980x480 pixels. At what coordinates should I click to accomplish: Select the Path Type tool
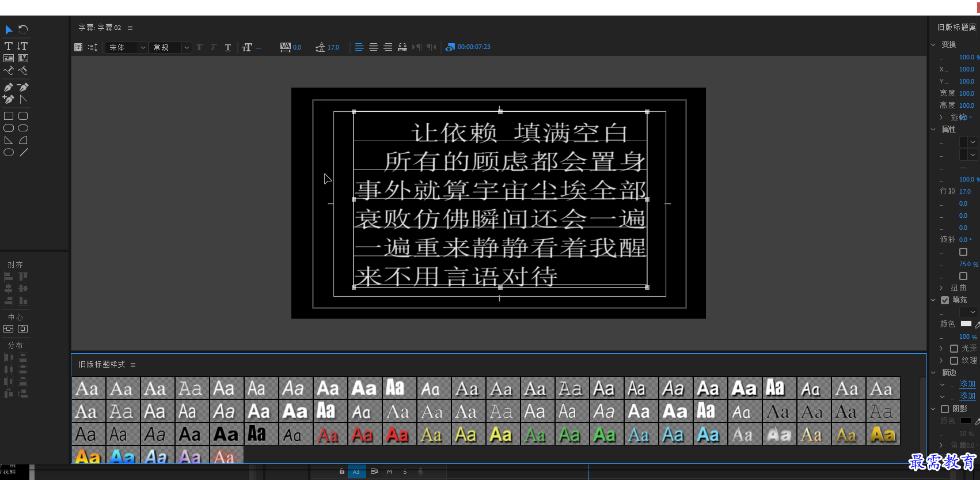(x=9, y=70)
